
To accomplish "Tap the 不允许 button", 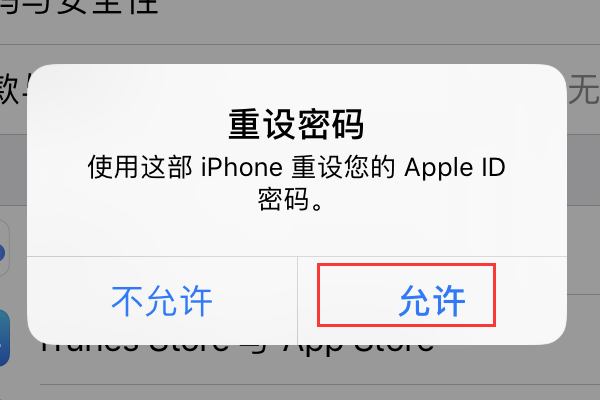I will 162,301.
